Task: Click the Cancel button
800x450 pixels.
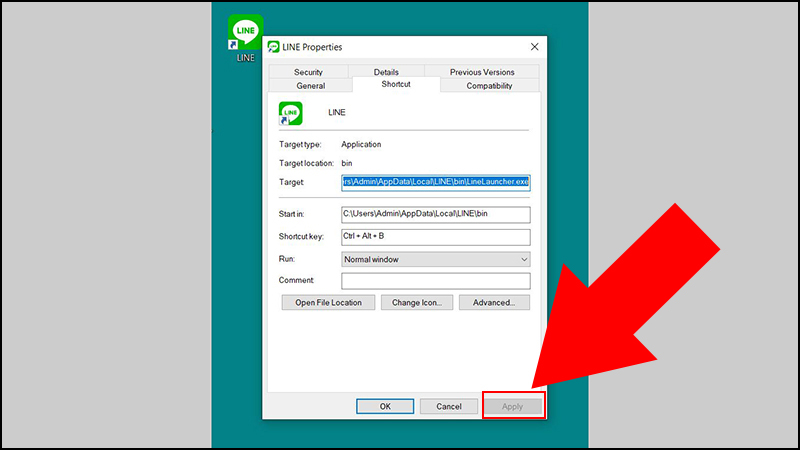Action: tap(448, 407)
